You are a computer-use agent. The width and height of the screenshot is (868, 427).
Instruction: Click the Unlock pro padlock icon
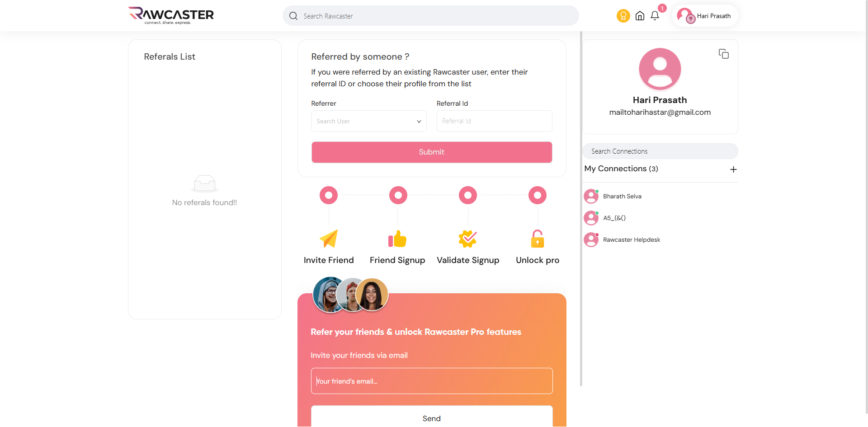[537, 239]
